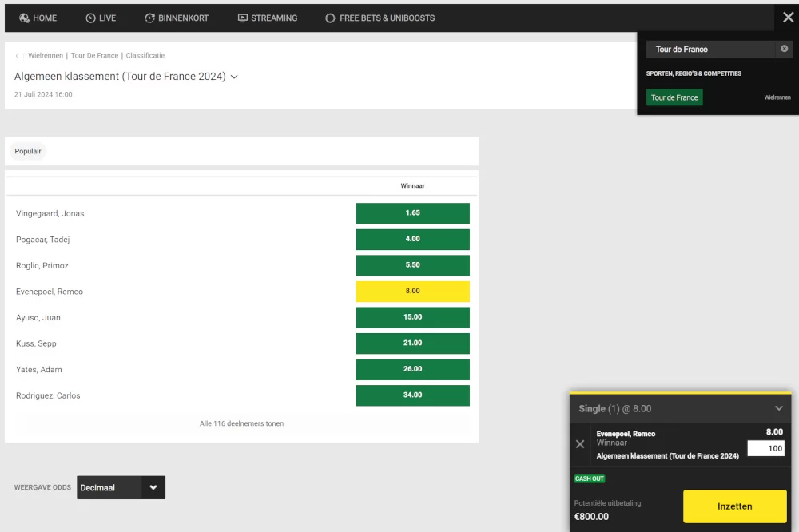Click the Evenepoel, Remco row name
The height and width of the screenshot is (532, 799).
click(x=50, y=292)
